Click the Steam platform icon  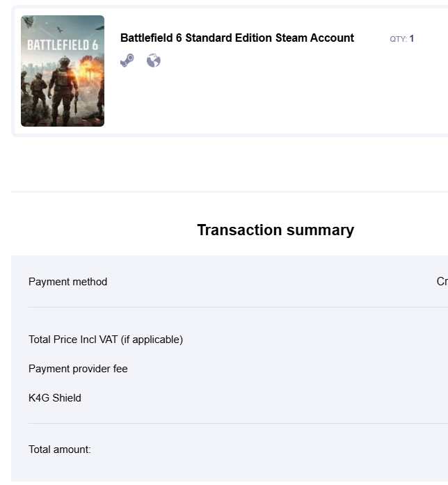(127, 61)
